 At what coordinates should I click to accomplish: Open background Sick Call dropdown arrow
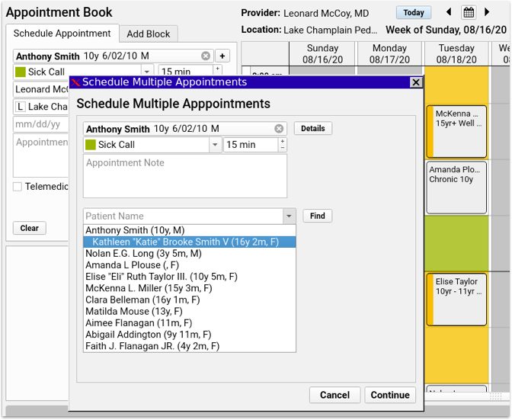(147, 72)
